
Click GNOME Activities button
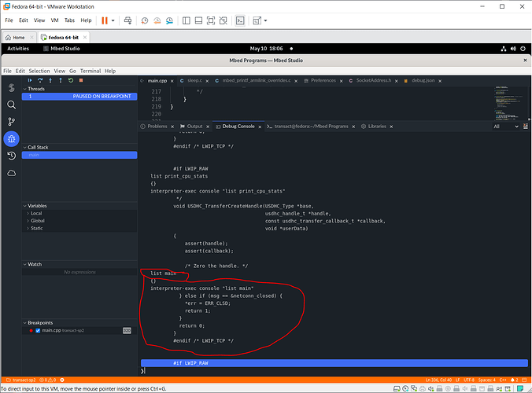tap(18, 49)
